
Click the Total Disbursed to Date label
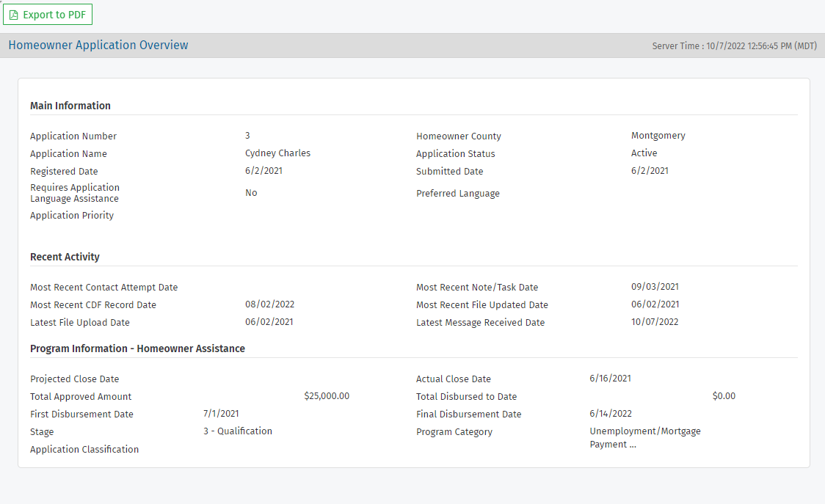pyautogui.click(x=467, y=397)
